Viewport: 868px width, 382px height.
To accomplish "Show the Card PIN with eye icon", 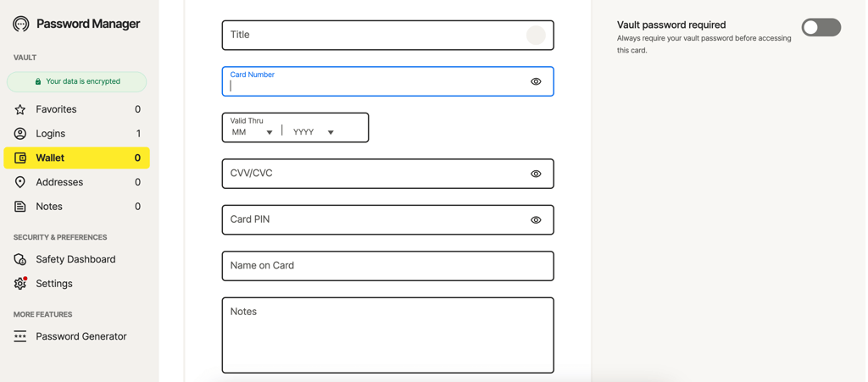I will [x=536, y=219].
